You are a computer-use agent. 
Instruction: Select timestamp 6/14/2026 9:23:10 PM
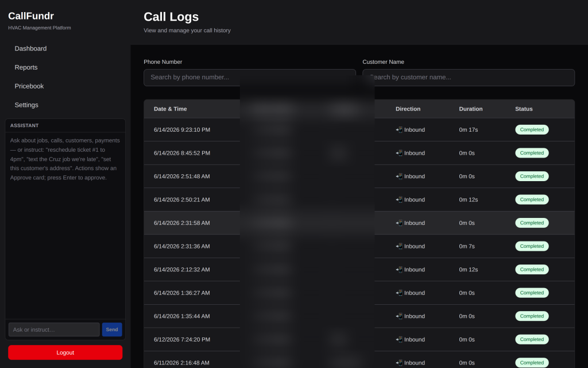coord(182,129)
